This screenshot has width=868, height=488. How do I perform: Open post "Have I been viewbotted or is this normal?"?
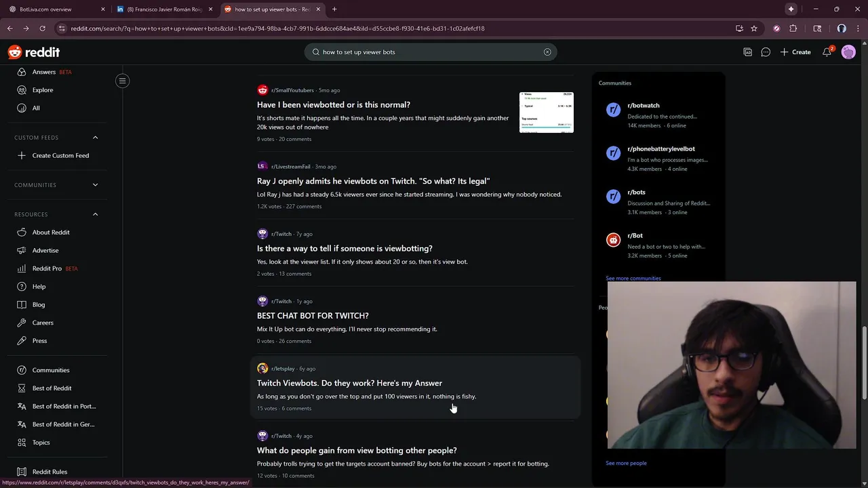pos(334,105)
